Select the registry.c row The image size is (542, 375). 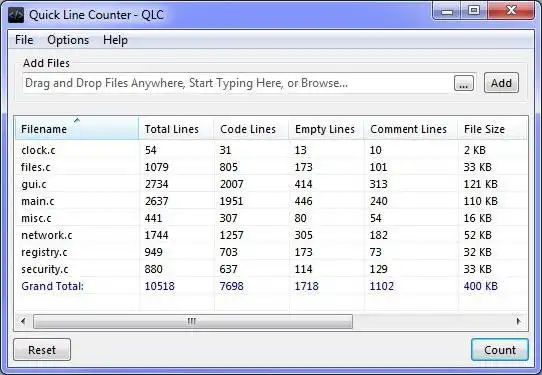click(x=271, y=252)
